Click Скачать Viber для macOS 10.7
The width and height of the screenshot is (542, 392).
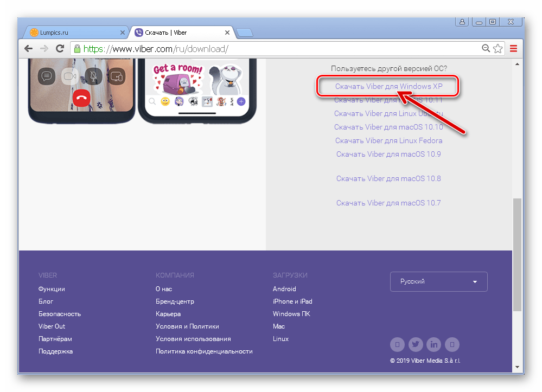388,203
